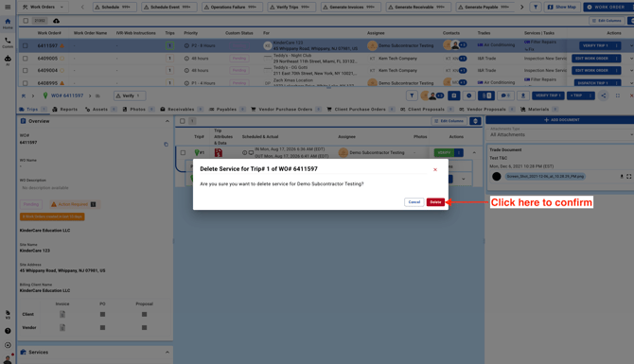634x364 pixels.
Task: Click the WO# 6411597 breadcrumb link
Action: [x=67, y=95]
